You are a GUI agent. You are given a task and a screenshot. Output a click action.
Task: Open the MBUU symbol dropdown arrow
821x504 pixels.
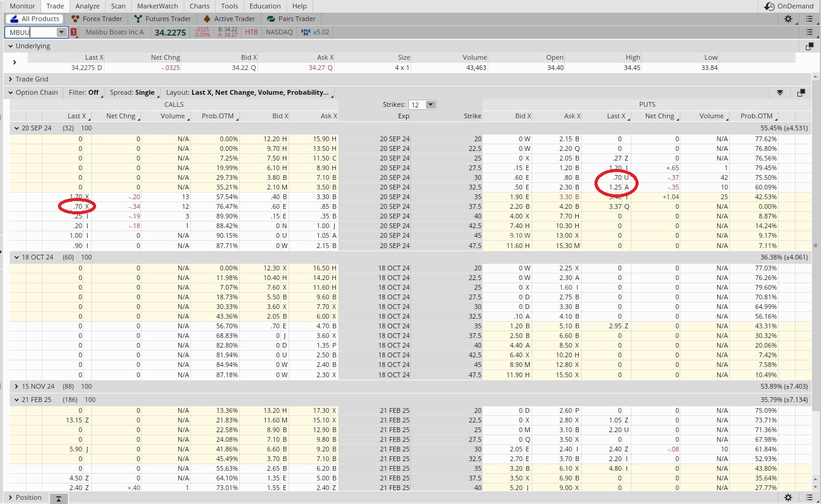pos(62,33)
